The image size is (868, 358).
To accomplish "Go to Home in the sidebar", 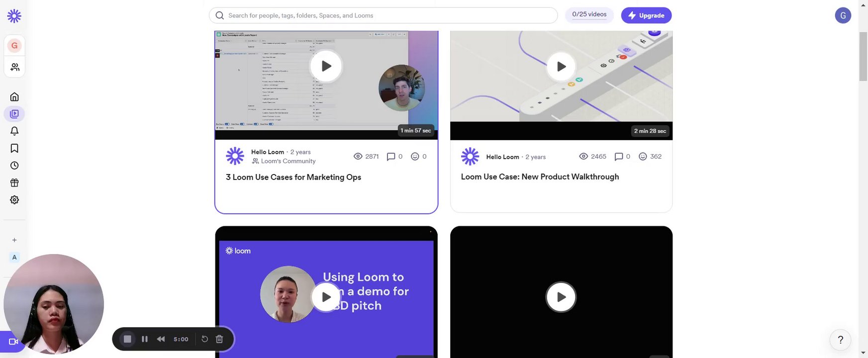I will coord(14,97).
